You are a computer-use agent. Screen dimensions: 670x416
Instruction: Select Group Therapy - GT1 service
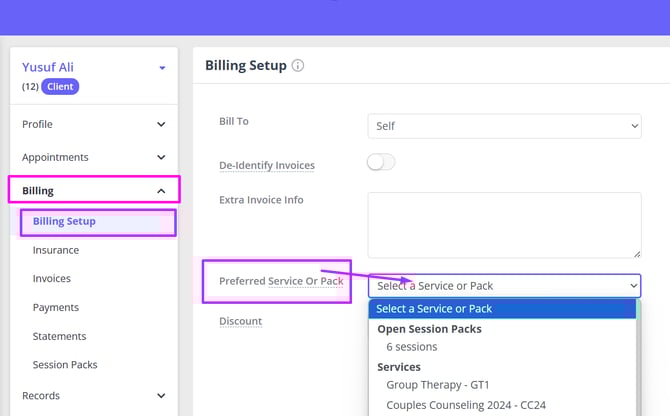click(x=439, y=387)
